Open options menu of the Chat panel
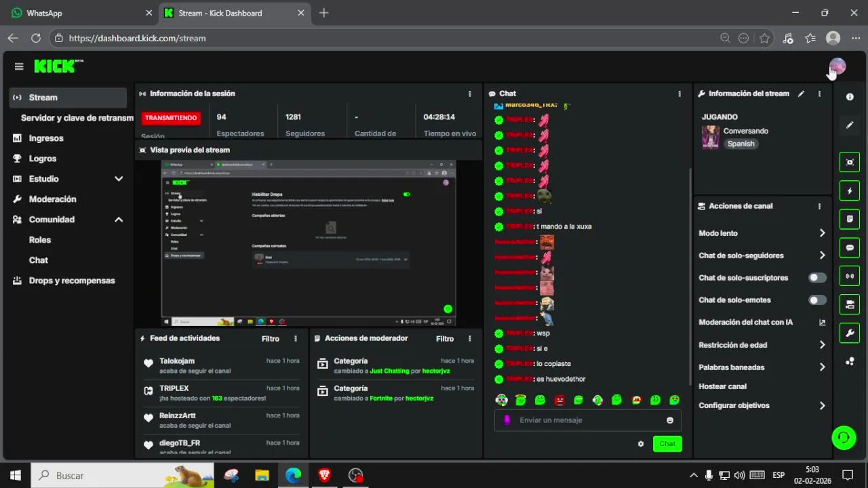 pos(679,94)
